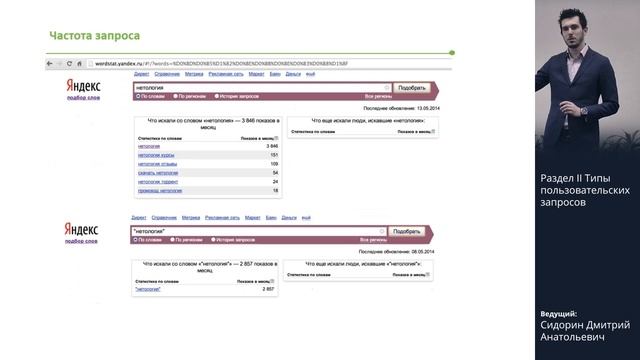Reload the wordstat.yandex.ru page
This screenshot has height=360, width=640.
(x=69, y=64)
